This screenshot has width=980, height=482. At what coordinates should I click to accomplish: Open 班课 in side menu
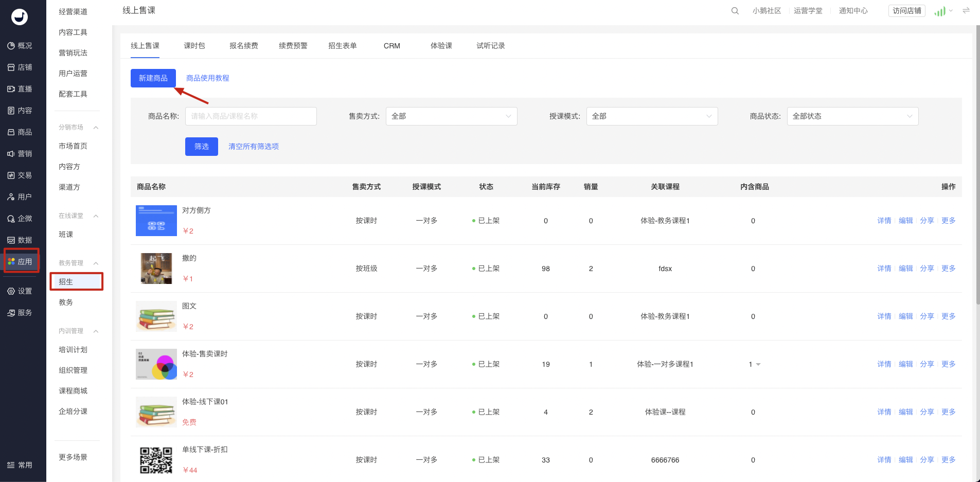tap(66, 235)
